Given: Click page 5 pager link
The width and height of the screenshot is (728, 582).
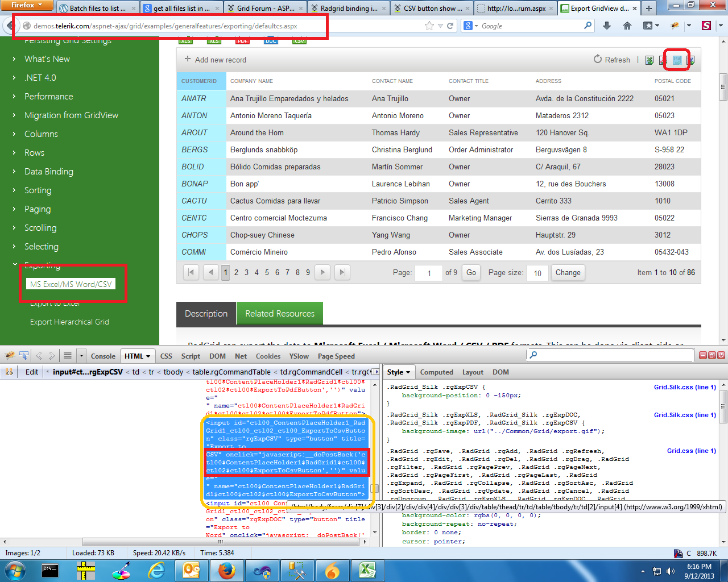Looking at the screenshot, I should click(x=267, y=273).
